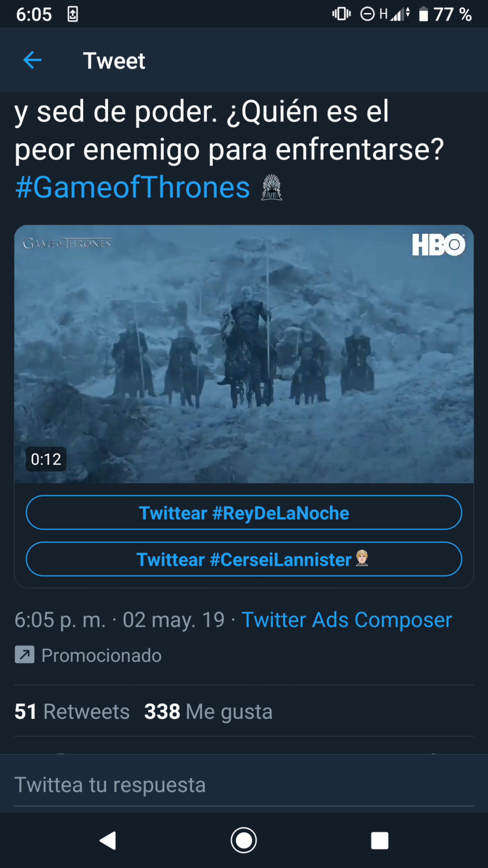The height and width of the screenshot is (868, 488).
Task: Tap the Cersei emoji icon
Action: pyautogui.click(x=362, y=558)
